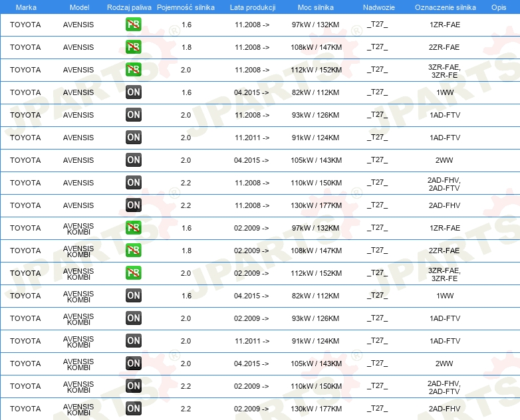Click AVENSIS KOMBI model in 2ZR-FAE row
This screenshot has width=520, height=420.
click(x=78, y=251)
